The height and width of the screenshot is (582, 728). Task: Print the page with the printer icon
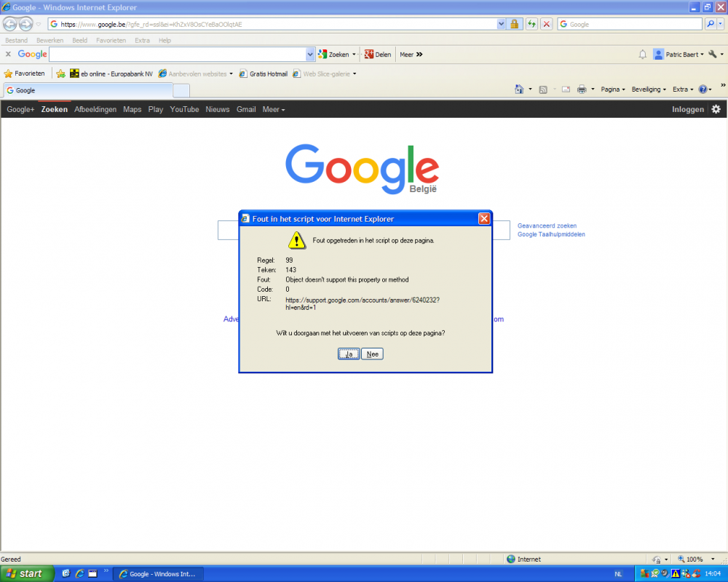point(582,89)
